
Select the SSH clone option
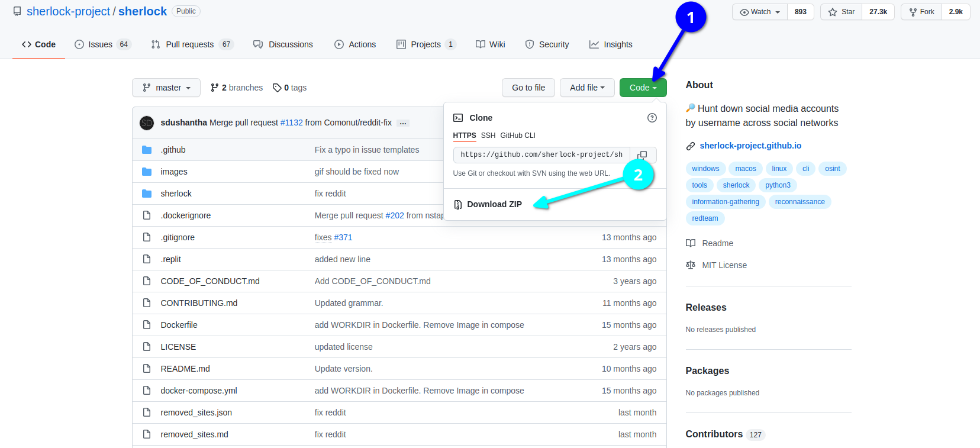click(488, 136)
